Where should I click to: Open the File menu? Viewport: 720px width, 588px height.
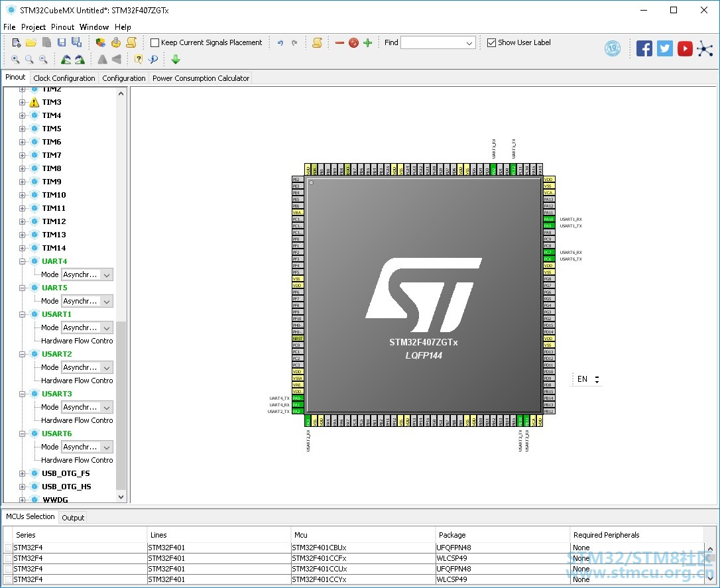coord(9,27)
